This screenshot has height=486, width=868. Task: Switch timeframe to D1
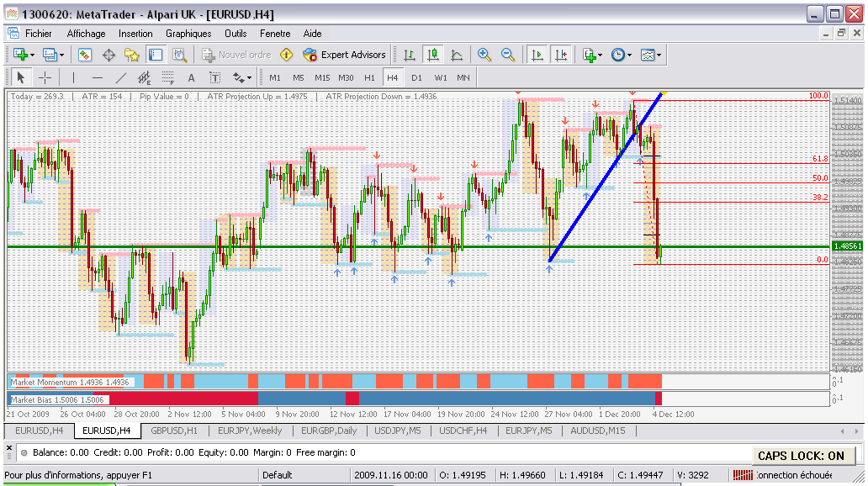click(416, 77)
